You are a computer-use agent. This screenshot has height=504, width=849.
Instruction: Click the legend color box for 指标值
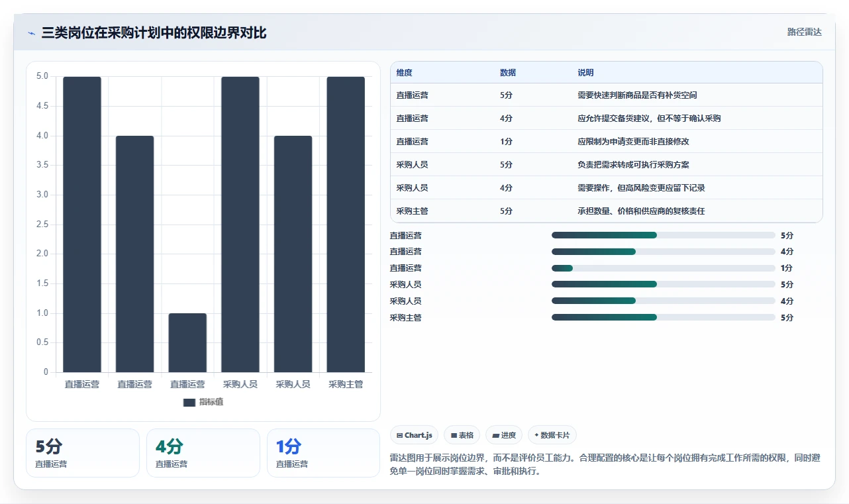pos(189,402)
